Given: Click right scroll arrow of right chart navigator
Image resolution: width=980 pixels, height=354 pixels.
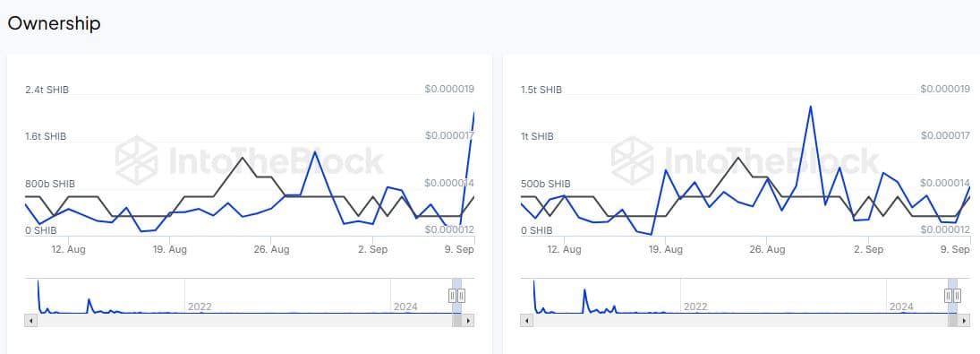Looking at the screenshot, I should pos(964,320).
